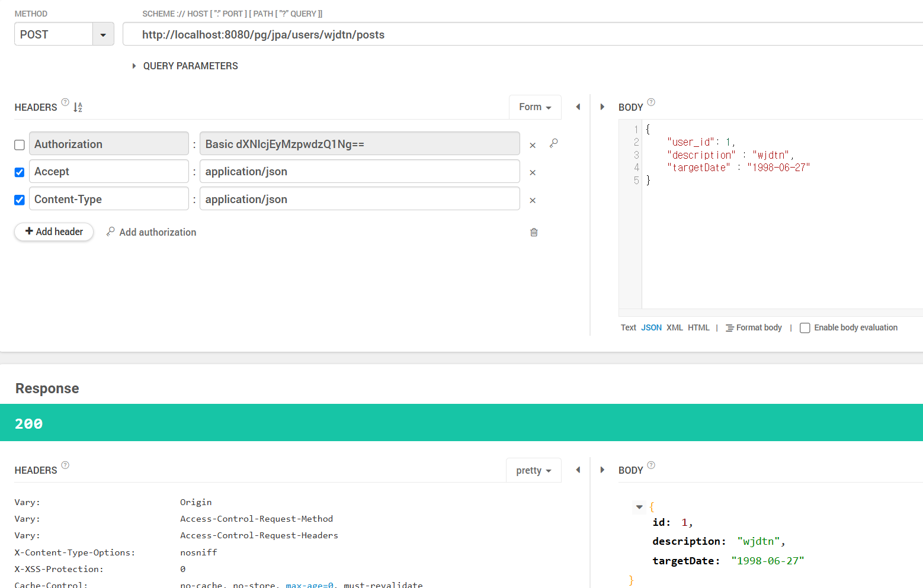This screenshot has width=923, height=588.
Task: Switch body mode to HTML
Action: click(698, 327)
